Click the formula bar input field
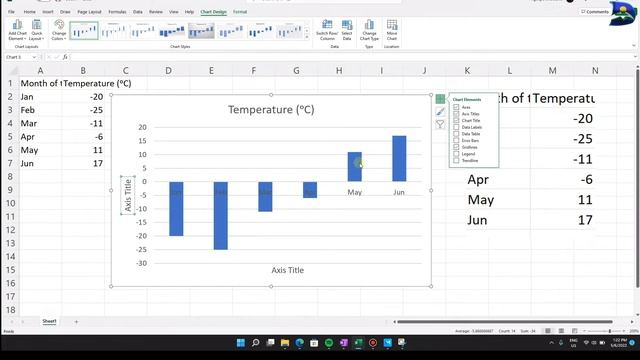The height and width of the screenshot is (360, 640). pos(351,57)
